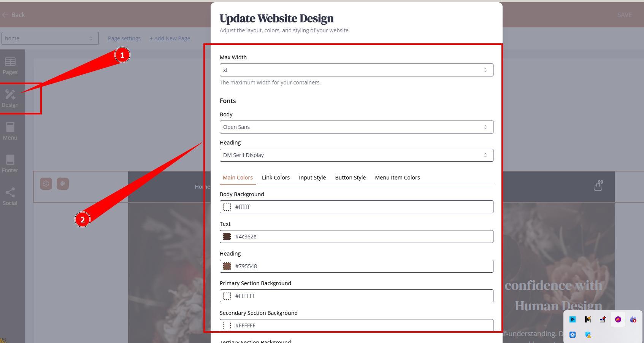Click the section settings gear icon
The width and height of the screenshot is (644, 343).
click(x=46, y=184)
